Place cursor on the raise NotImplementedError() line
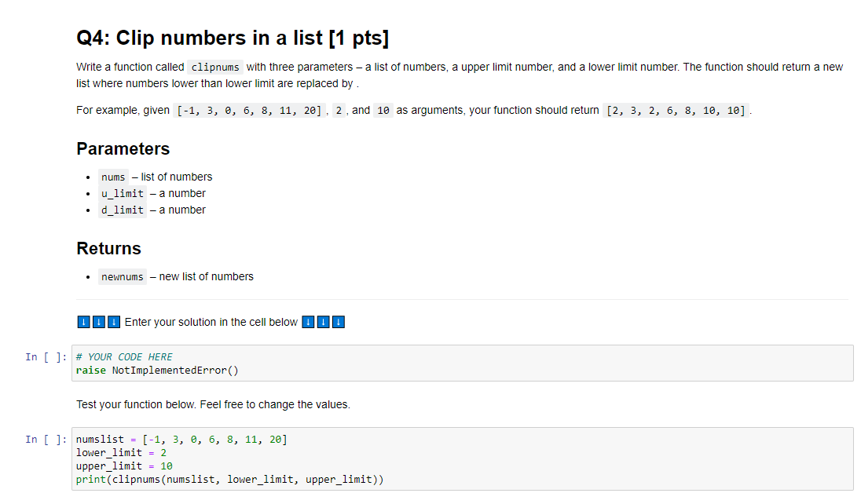The height and width of the screenshot is (504, 861). tap(157, 371)
